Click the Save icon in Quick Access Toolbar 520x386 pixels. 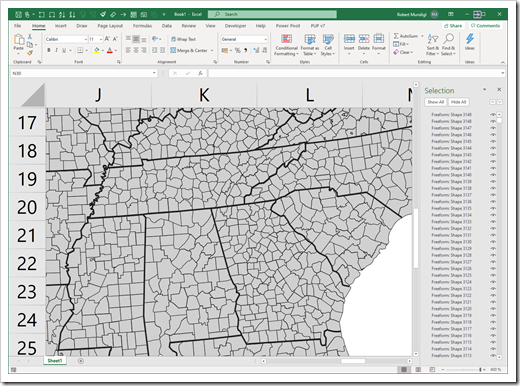[x=19, y=14]
